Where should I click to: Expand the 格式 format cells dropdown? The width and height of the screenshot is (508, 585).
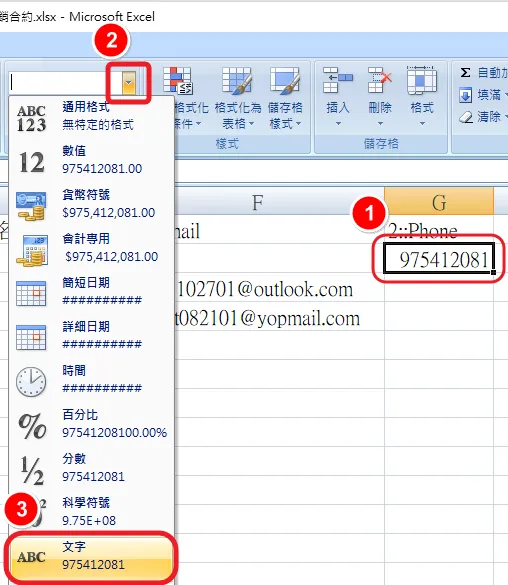pyautogui.click(x=422, y=97)
